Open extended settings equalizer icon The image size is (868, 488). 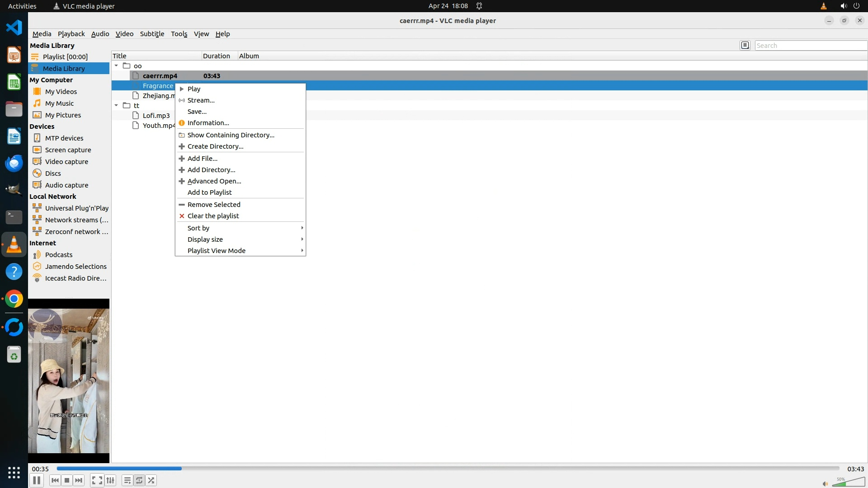click(x=110, y=480)
